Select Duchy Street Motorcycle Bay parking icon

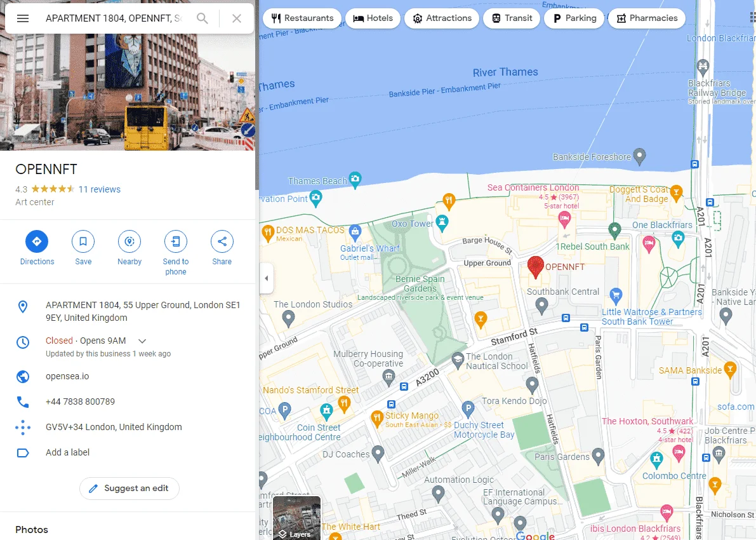[x=468, y=410]
